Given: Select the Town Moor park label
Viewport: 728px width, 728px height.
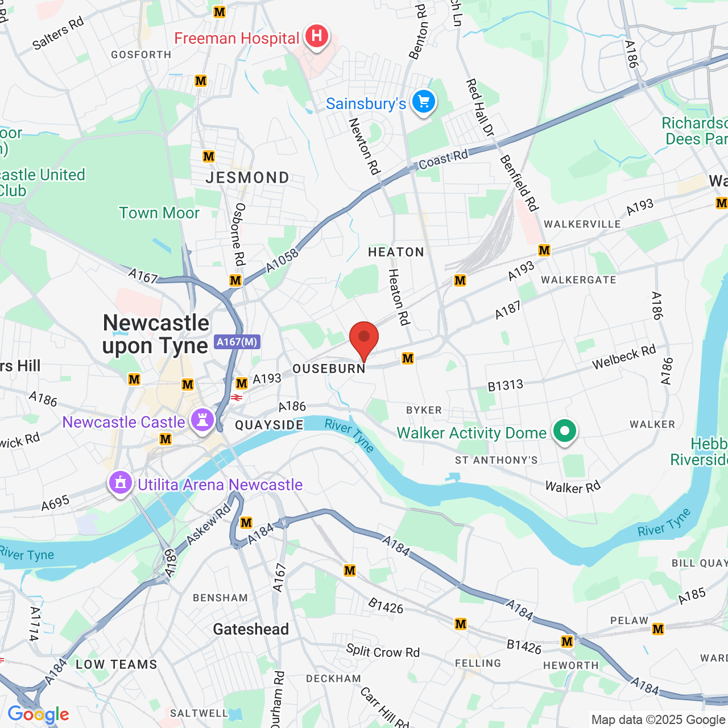Looking at the screenshot, I should tap(159, 213).
